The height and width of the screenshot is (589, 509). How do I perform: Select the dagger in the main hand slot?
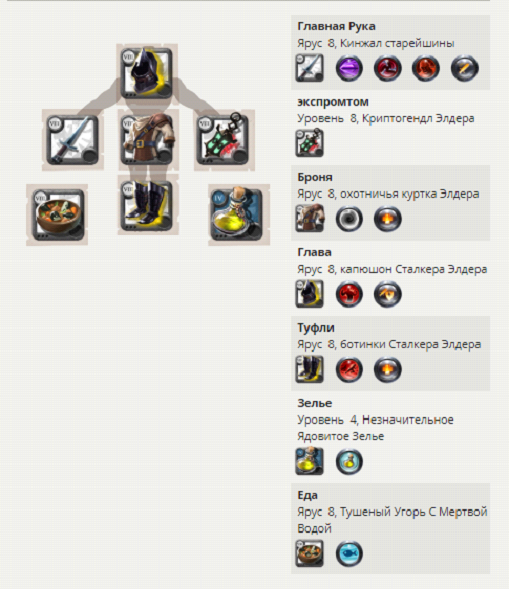coord(72,140)
